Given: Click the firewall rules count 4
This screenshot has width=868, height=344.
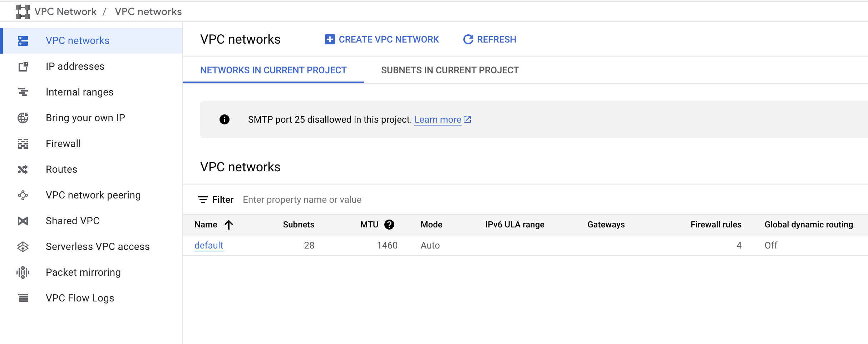Looking at the screenshot, I should pyautogui.click(x=739, y=245).
